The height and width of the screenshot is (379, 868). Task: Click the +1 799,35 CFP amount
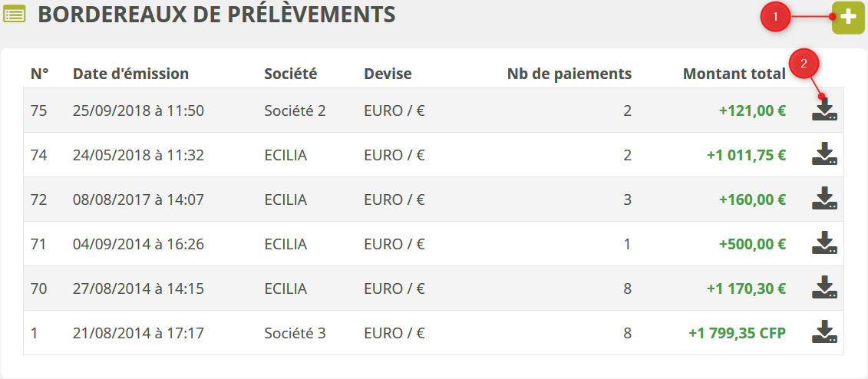tap(737, 333)
